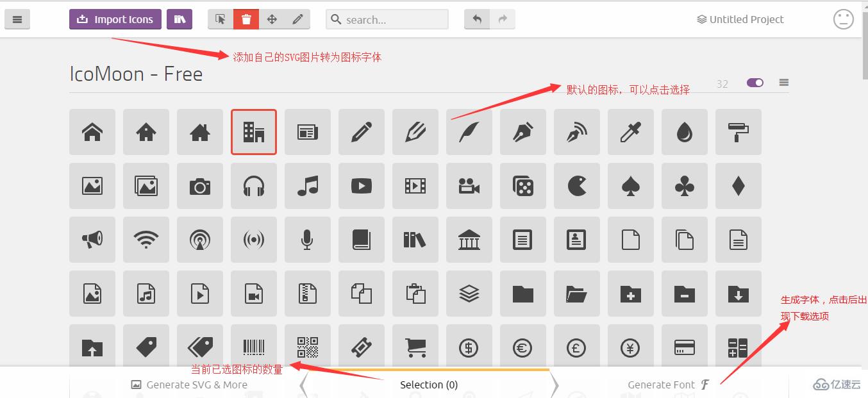Select the credit card icon
868x398 pixels.
[x=685, y=347]
